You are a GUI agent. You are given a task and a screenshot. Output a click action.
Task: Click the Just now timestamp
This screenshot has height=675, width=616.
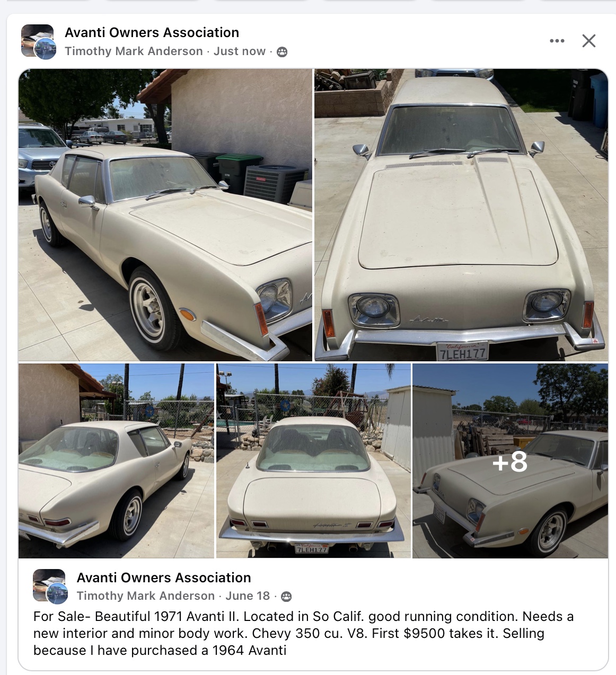tap(240, 51)
